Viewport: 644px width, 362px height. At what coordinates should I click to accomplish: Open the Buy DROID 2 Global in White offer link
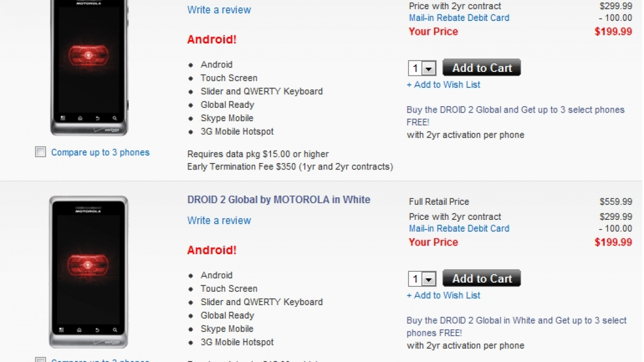tap(516, 321)
